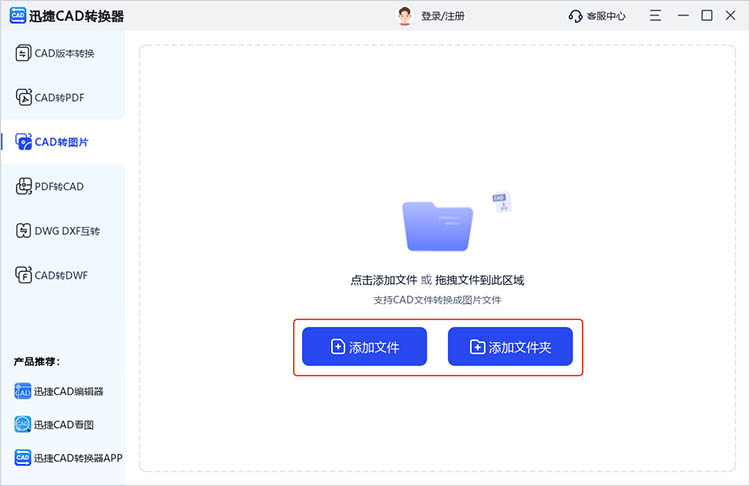Open 登录/注册 login link

[x=442, y=16]
